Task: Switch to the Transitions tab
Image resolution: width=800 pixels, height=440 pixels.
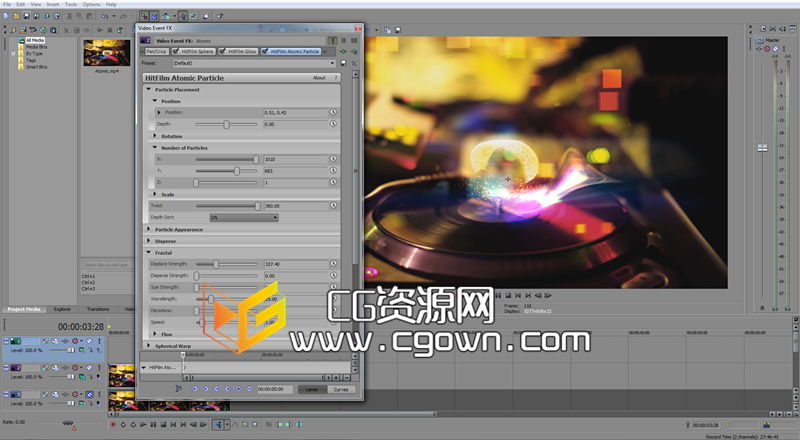Action: click(x=97, y=309)
